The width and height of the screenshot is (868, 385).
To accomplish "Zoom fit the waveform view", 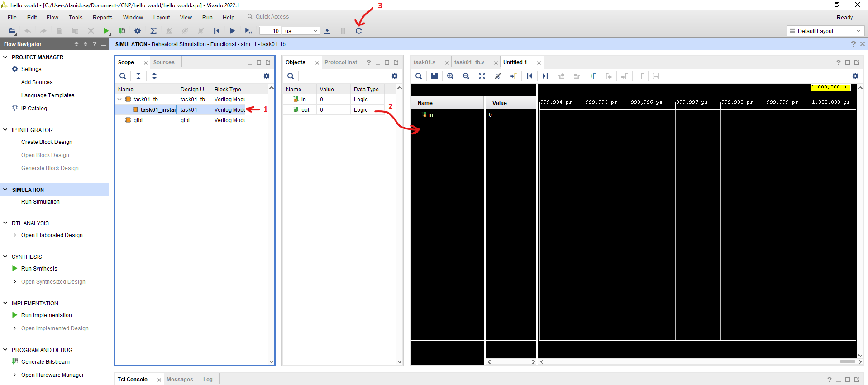I will (482, 76).
